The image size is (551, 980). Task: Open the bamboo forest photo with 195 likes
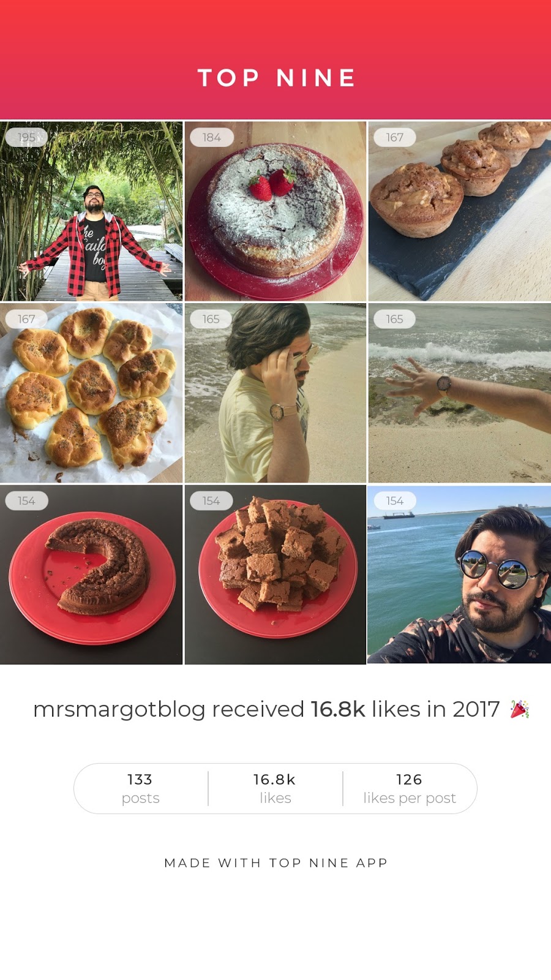pyautogui.click(x=91, y=211)
